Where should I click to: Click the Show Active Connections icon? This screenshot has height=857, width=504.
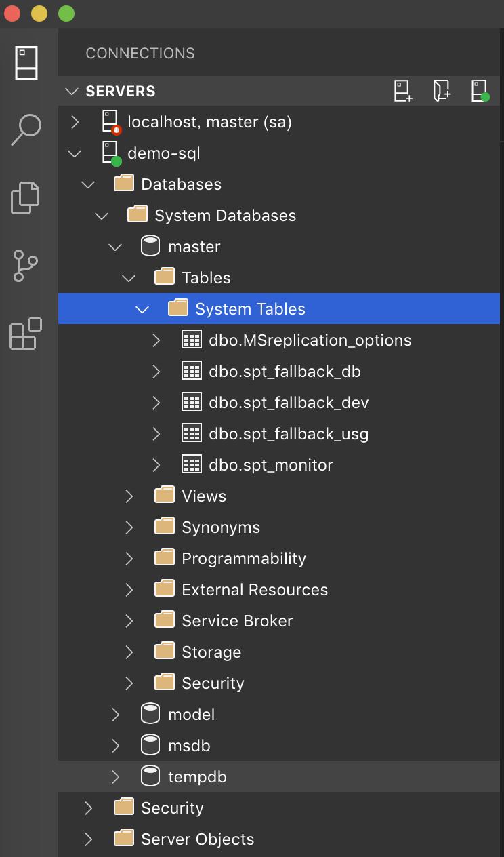pyautogui.click(x=480, y=91)
